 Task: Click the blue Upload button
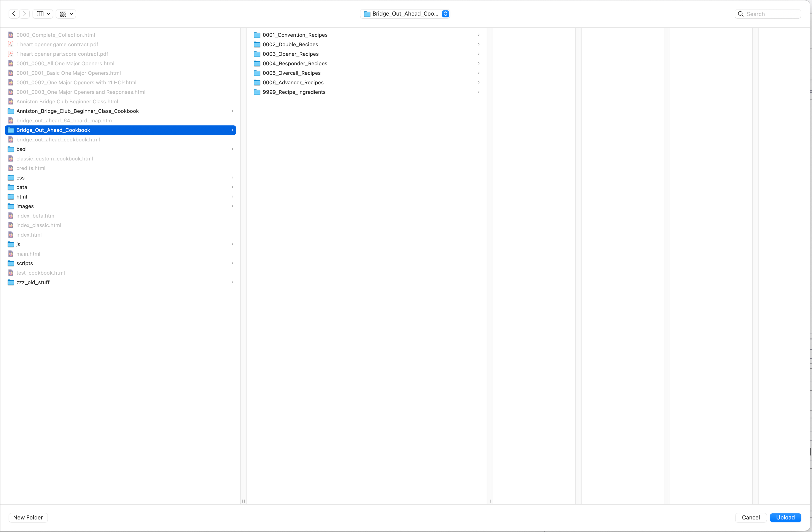[785, 517]
